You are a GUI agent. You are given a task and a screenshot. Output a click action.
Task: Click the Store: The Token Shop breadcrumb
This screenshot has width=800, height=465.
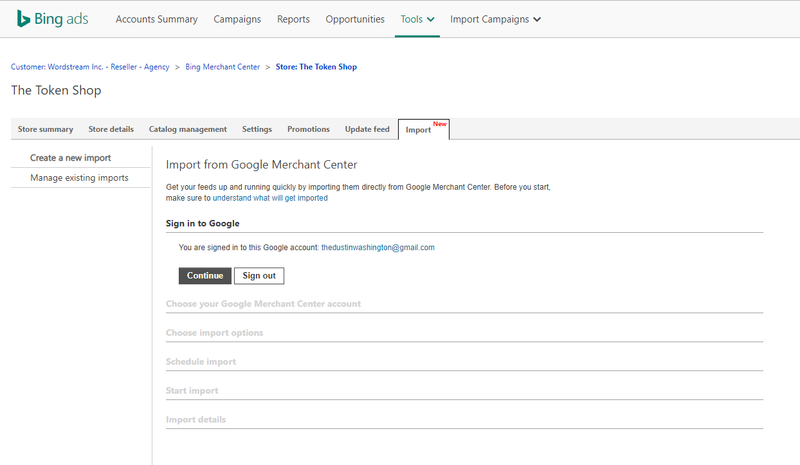point(316,67)
